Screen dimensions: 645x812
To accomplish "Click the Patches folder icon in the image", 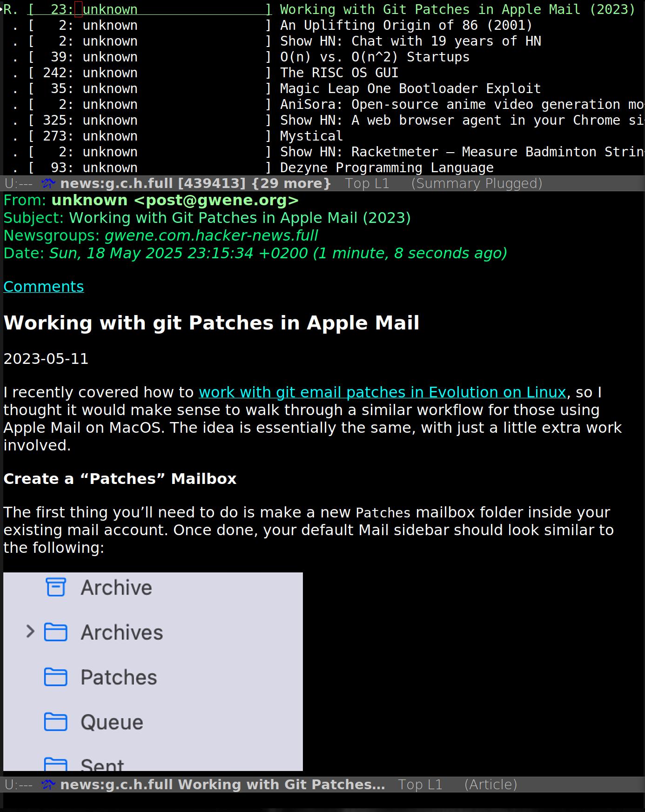I will (x=56, y=677).
